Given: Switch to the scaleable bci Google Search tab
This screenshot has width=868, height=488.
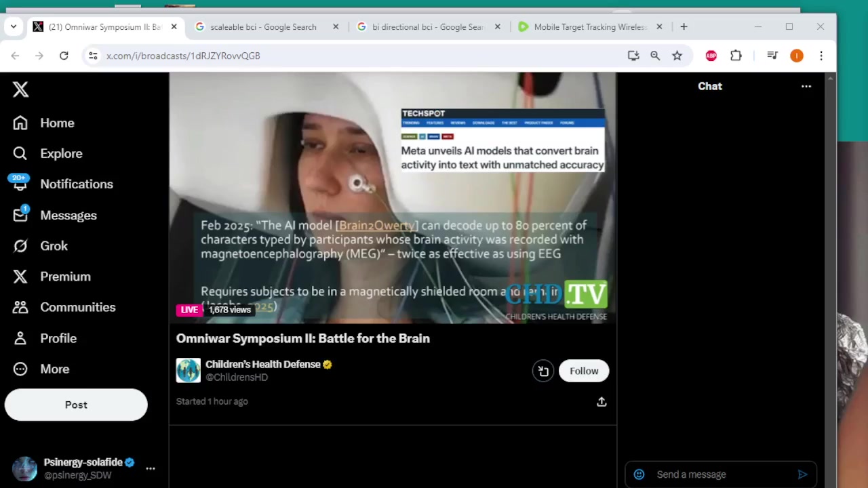Looking at the screenshot, I should (262, 27).
